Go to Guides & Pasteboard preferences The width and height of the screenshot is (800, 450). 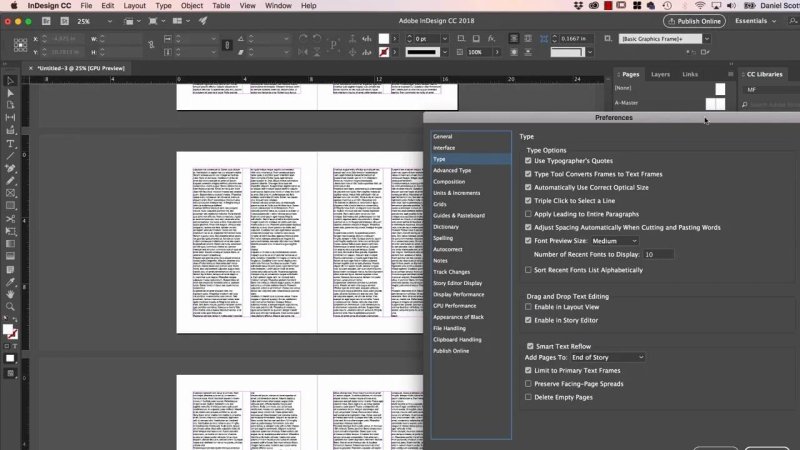[459, 215]
